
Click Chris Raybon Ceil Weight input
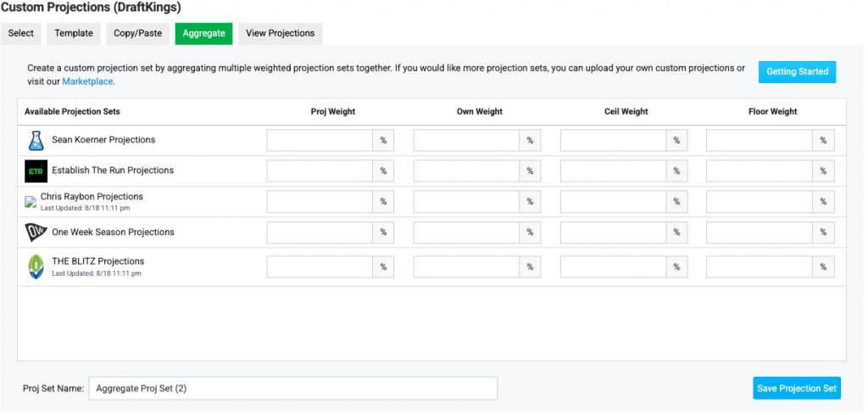click(x=613, y=202)
